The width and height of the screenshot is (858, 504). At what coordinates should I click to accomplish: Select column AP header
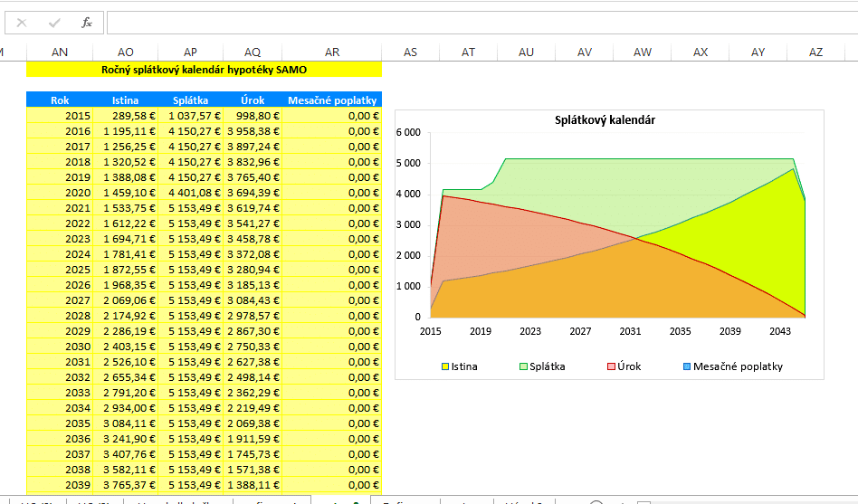190,52
